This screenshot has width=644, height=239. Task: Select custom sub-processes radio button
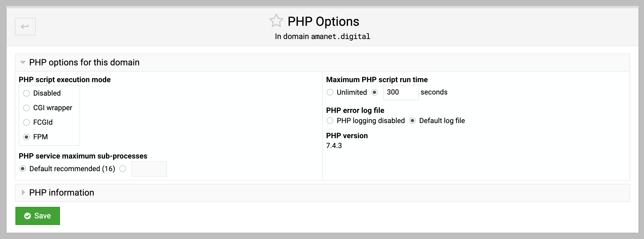(123, 169)
